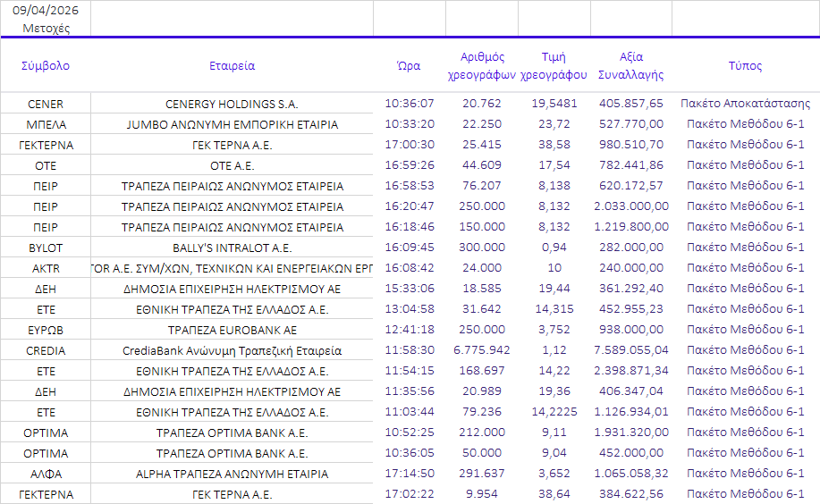820x504 pixels.
Task: Select the Τιμή χρεογράφου header
Action: point(554,65)
